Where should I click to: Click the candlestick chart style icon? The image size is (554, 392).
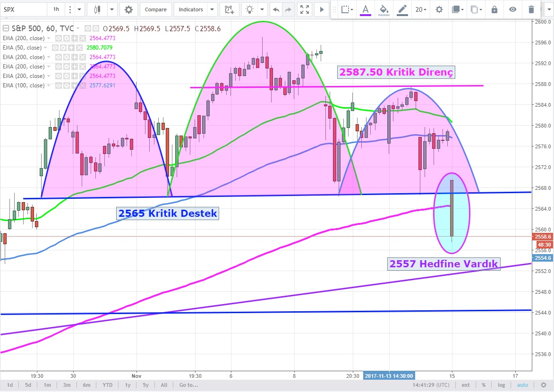[98, 9]
